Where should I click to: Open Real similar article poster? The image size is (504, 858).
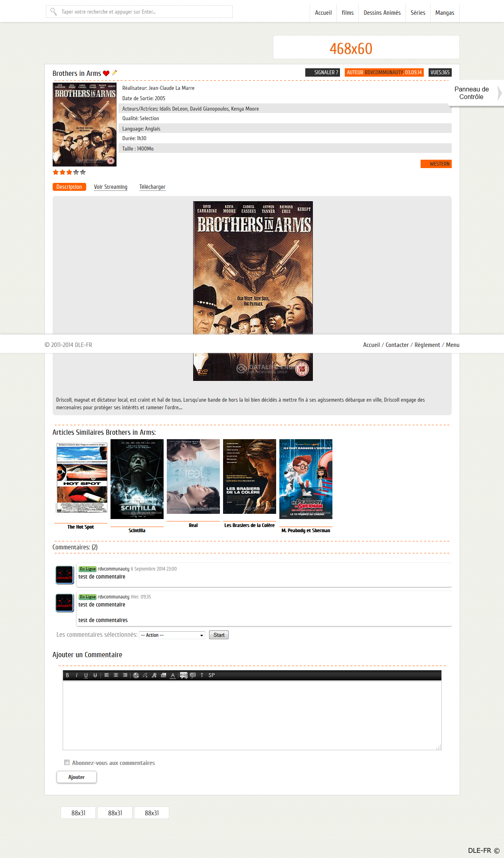(193, 476)
